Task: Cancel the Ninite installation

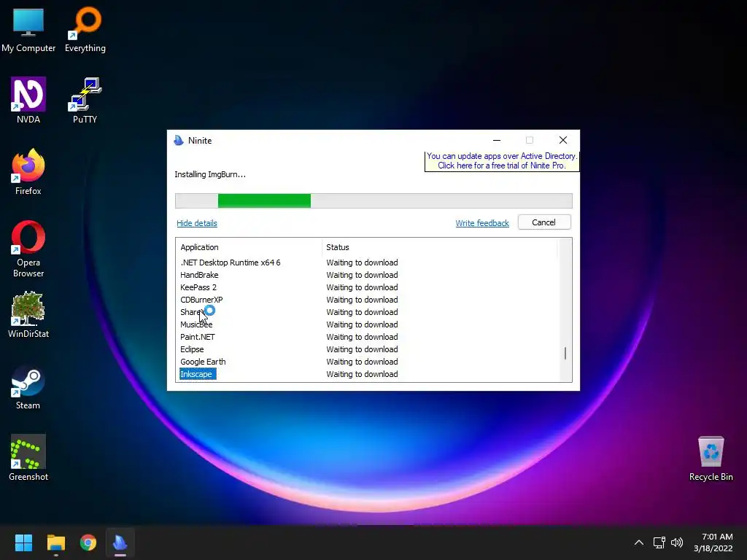Action: pyautogui.click(x=544, y=222)
